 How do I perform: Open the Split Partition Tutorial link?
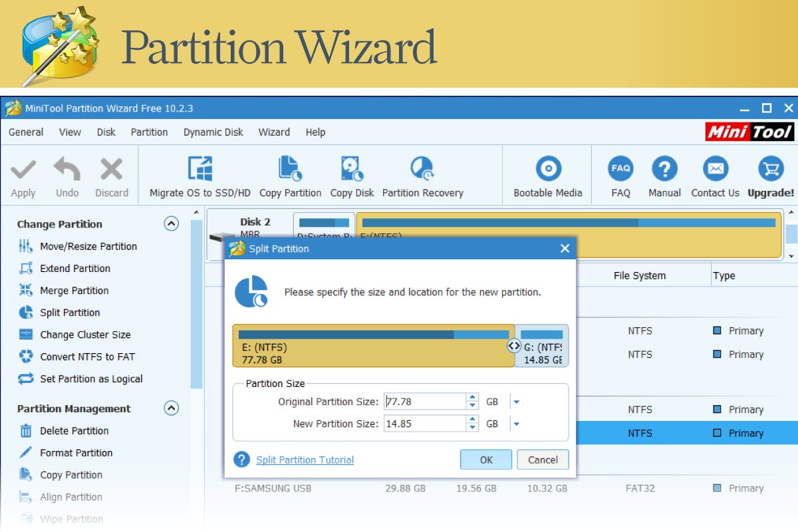[x=305, y=460]
